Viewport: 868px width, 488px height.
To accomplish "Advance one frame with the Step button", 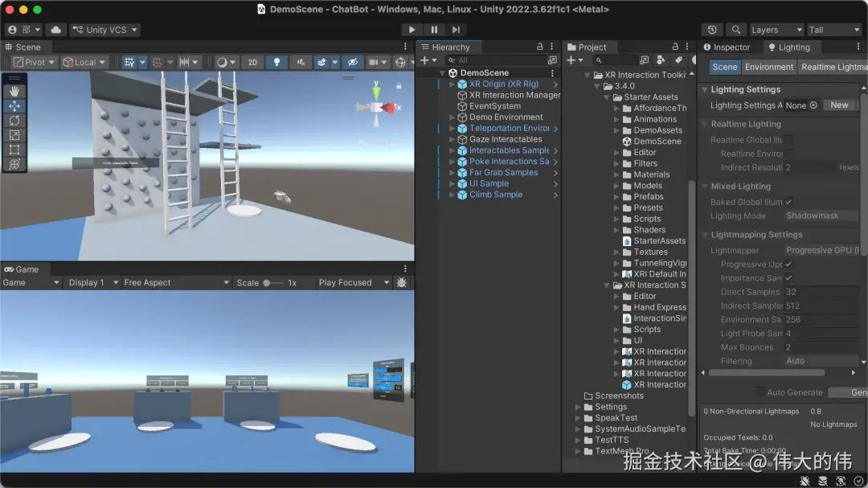I will click(x=456, y=30).
